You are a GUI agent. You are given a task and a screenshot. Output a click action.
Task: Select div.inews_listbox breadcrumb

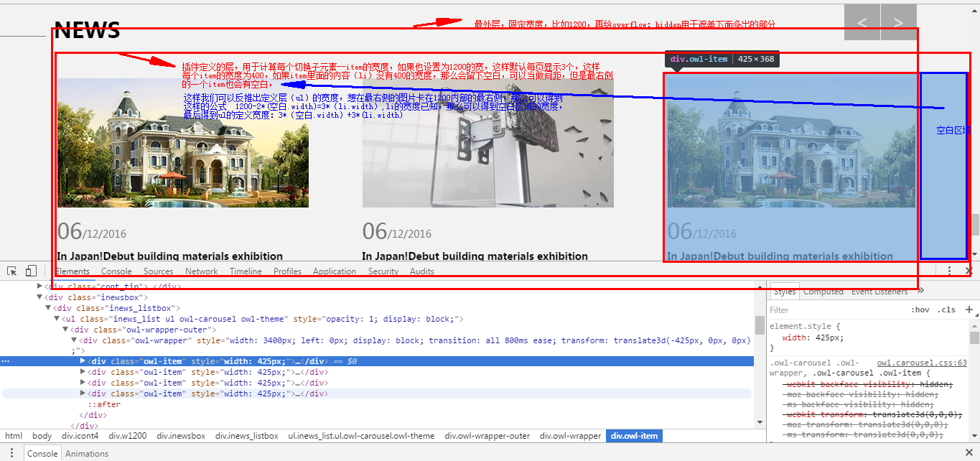248,436
